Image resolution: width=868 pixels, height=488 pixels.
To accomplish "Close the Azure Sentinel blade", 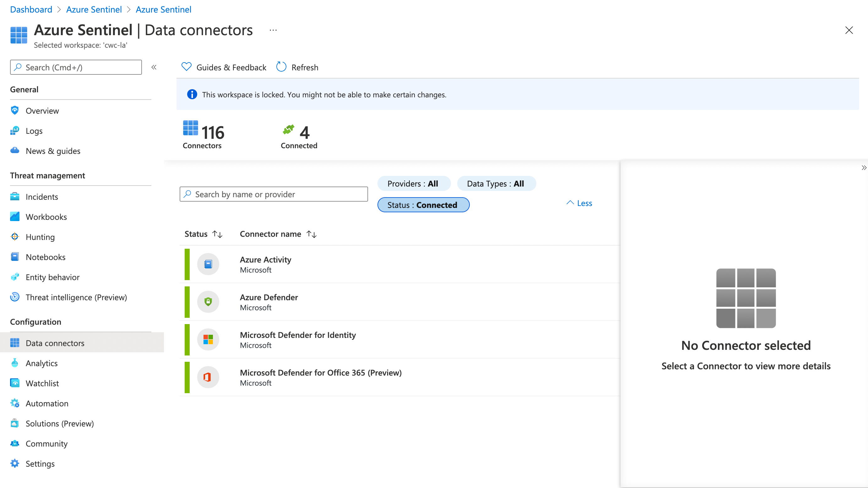I will tap(849, 30).
